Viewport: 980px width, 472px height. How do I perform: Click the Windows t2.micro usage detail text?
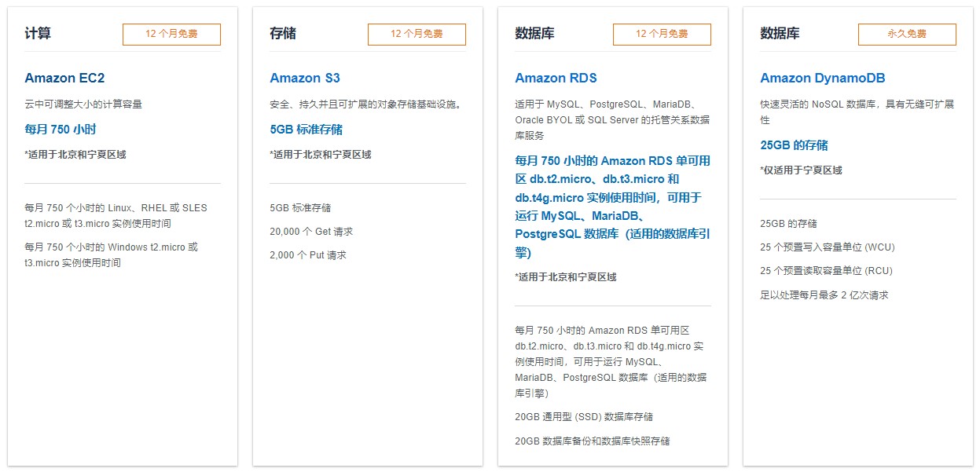point(112,255)
